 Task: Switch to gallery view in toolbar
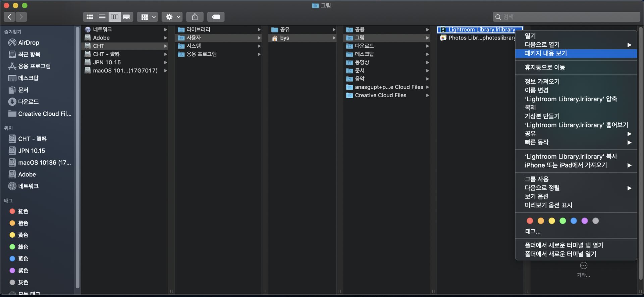(126, 17)
